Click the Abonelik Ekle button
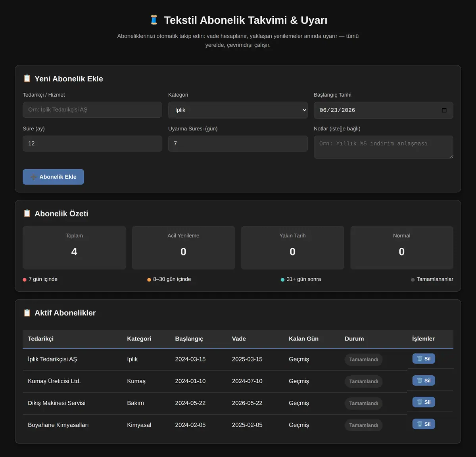This screenshot has height=457, width=476. click(x=53, y=177)
